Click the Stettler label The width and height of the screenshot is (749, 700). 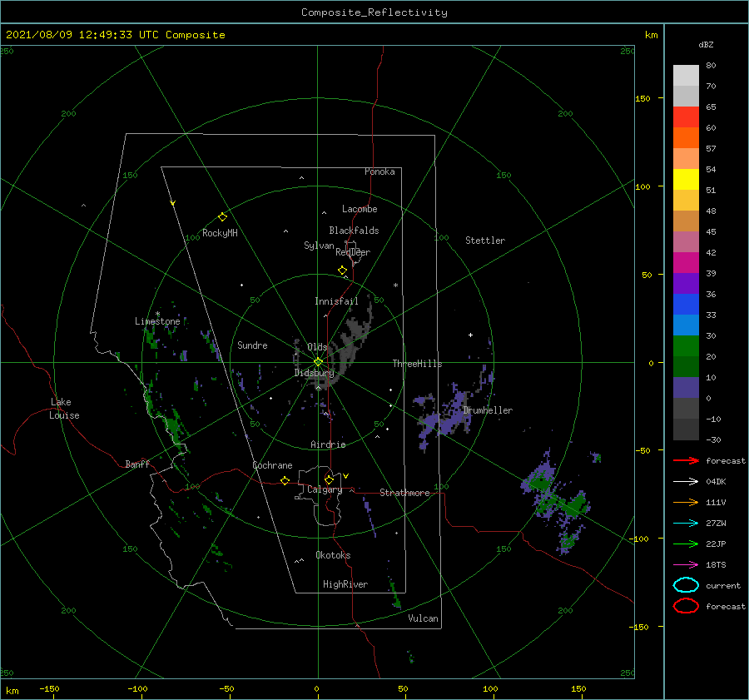tap(485, 241)
